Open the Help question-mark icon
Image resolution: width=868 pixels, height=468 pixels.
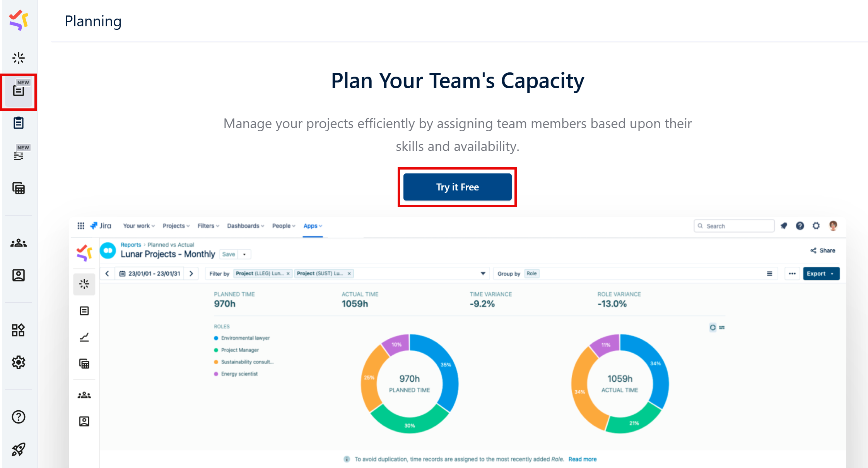19,417
